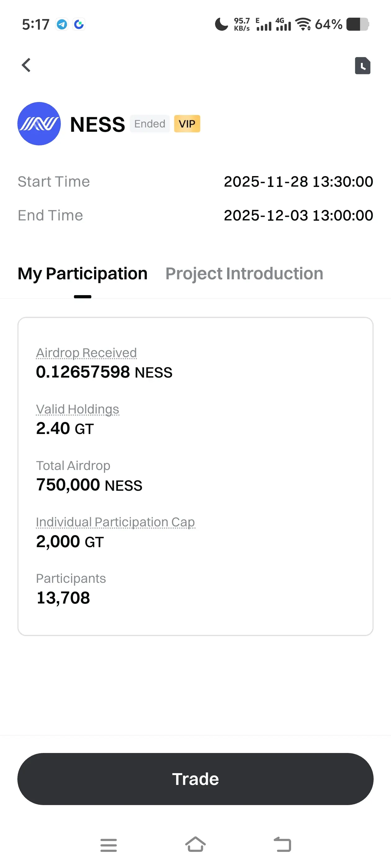Tap the do-not-disturb moon icon

point(221,24)
